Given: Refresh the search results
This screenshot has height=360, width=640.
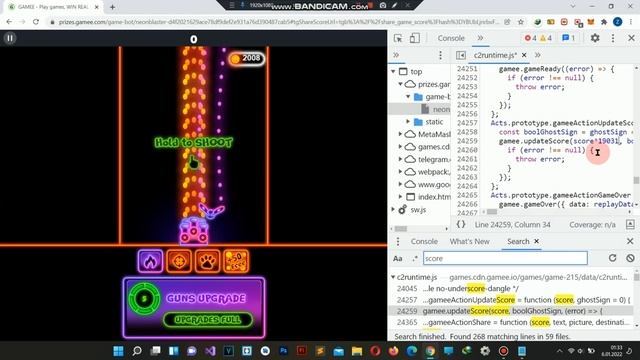Looking at the screenshot, I should click(x=612, y=258).
